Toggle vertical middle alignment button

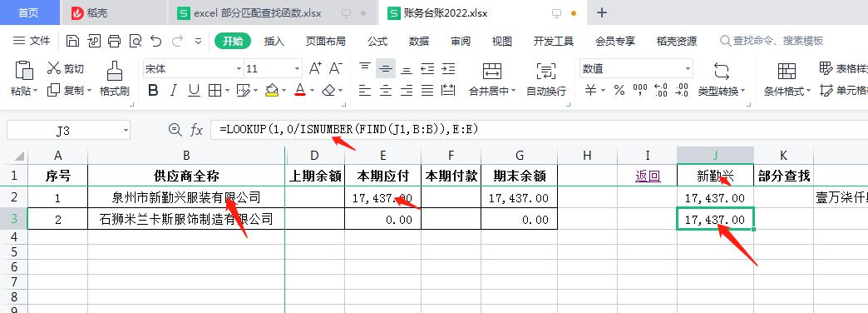point(385,69)
